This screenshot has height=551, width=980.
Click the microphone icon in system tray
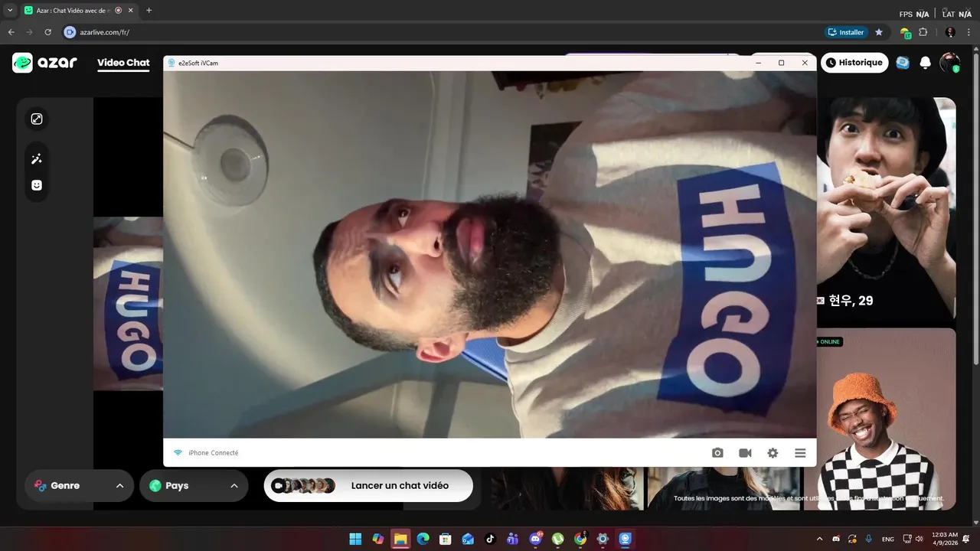click(868, 539)
